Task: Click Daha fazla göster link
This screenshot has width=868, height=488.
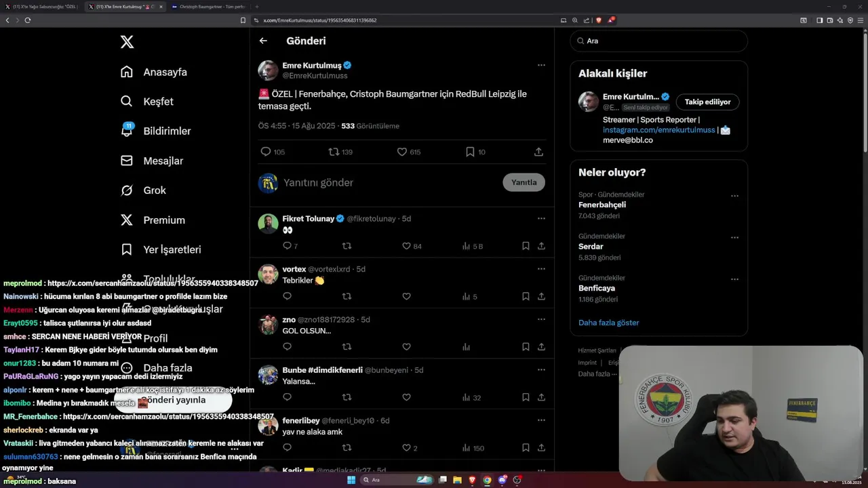Action: click(608, 323)
